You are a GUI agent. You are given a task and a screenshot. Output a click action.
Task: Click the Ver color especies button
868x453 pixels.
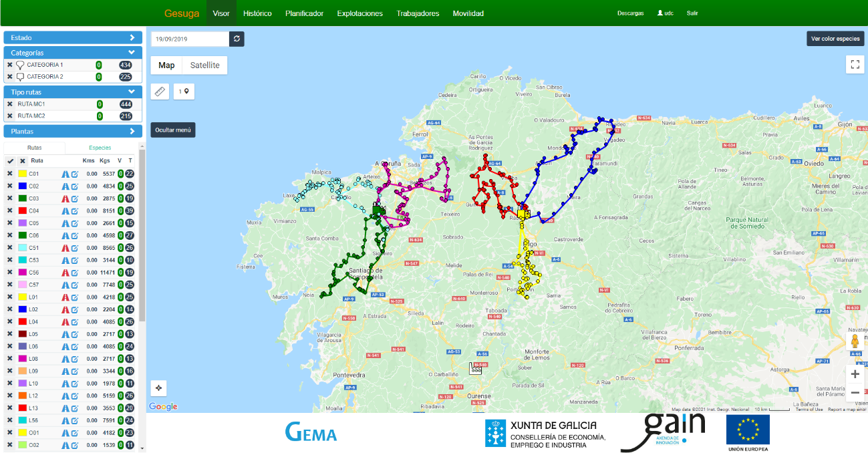[x=835, y=39]
